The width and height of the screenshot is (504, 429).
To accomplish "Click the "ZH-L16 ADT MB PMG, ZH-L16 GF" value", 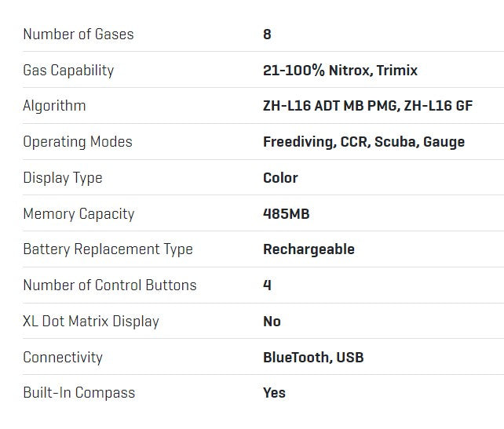I will click(x=367, y=106).
